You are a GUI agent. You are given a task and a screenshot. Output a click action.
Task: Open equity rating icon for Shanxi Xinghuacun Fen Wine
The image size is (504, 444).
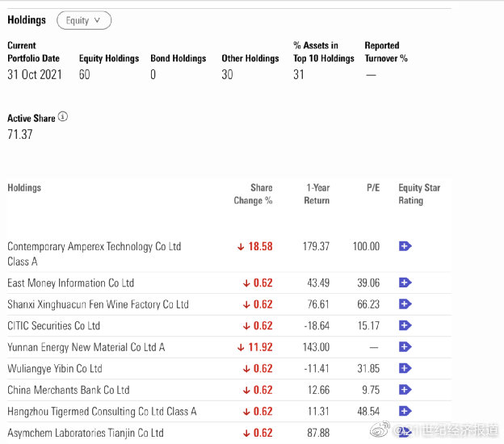coord(405,304)
